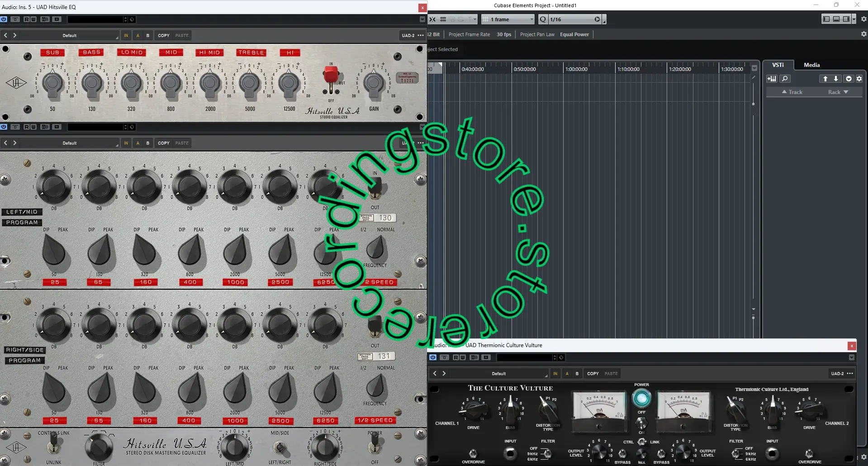The width and height of the screenshot is (868, 466).
Task: Load previous preset in Hitsville EQ
Action: (x=5, y=35)
